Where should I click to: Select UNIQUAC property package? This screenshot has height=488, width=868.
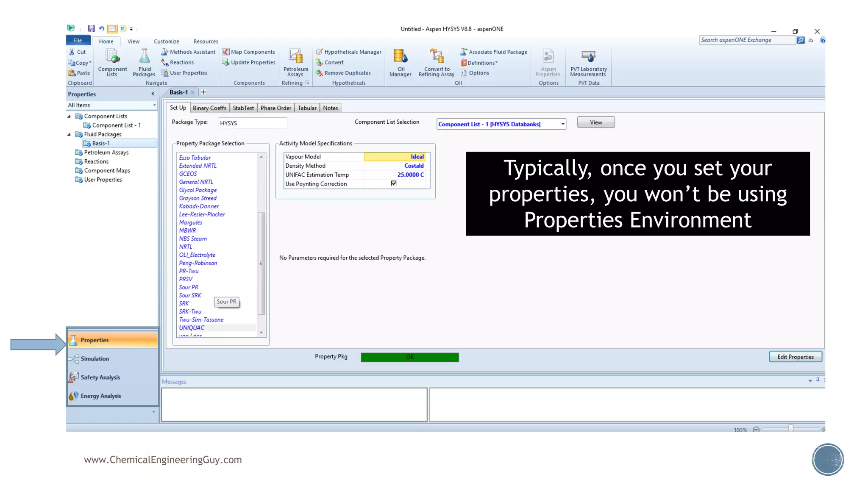[192, 327]
